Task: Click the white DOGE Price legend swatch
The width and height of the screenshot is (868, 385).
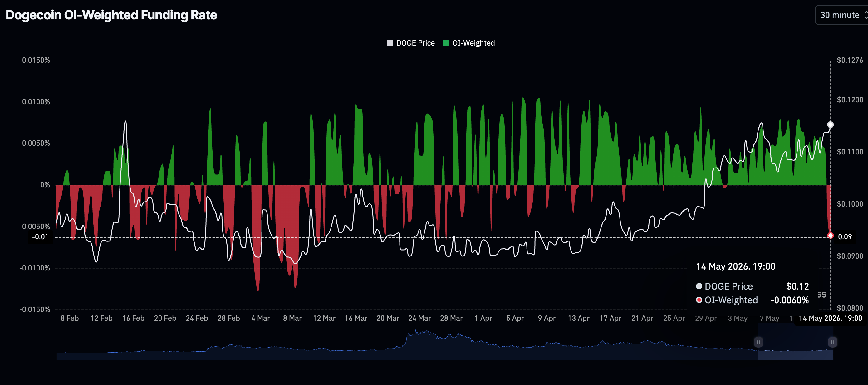Action: point(390,43)
